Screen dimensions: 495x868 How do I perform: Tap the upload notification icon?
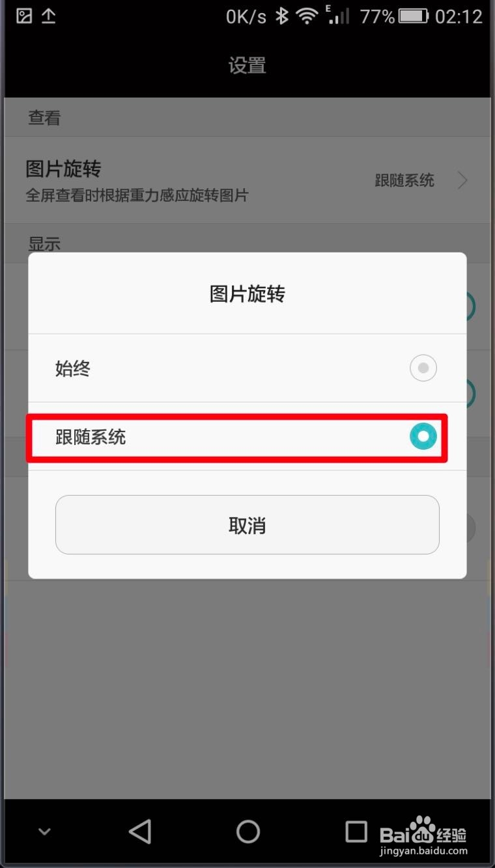49,16
